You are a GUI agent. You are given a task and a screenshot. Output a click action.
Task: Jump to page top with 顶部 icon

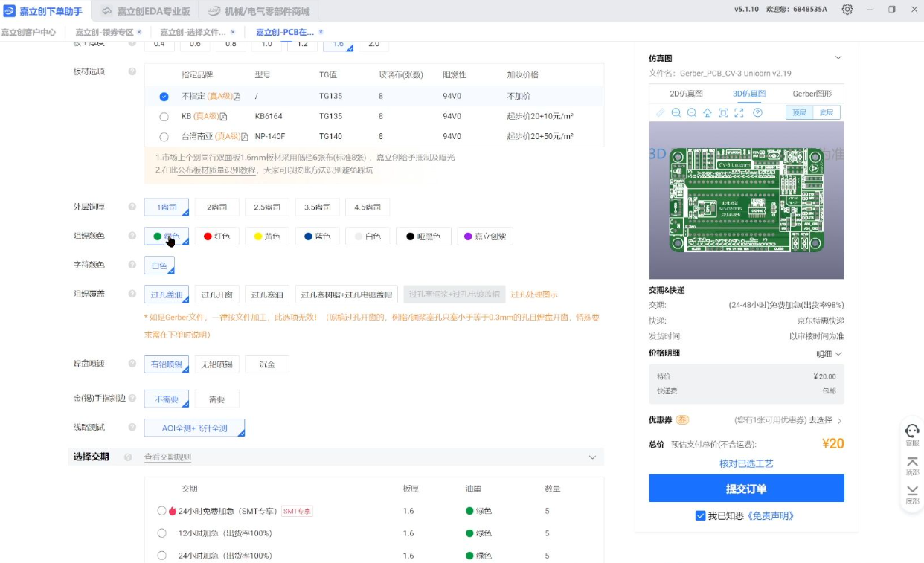tap(912, 466)
